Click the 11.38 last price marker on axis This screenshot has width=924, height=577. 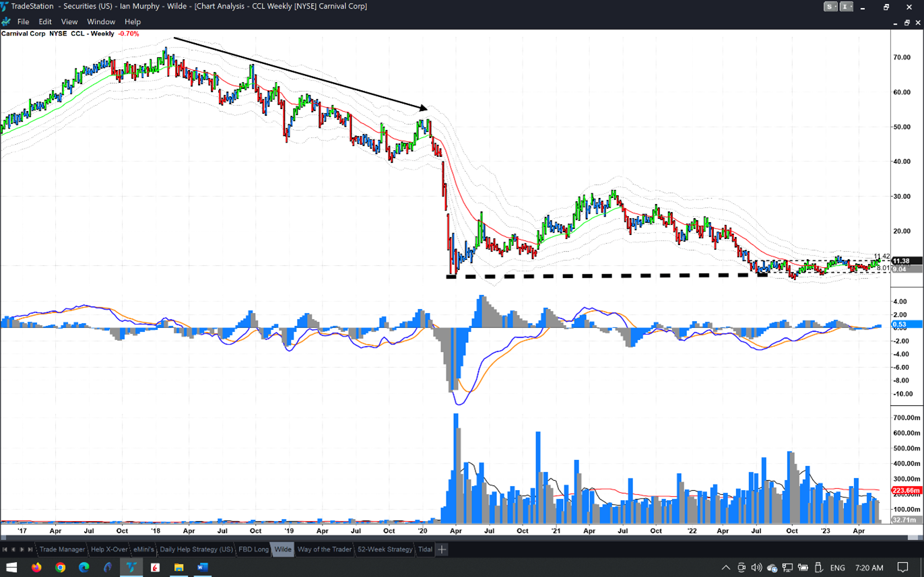[901, 261]
